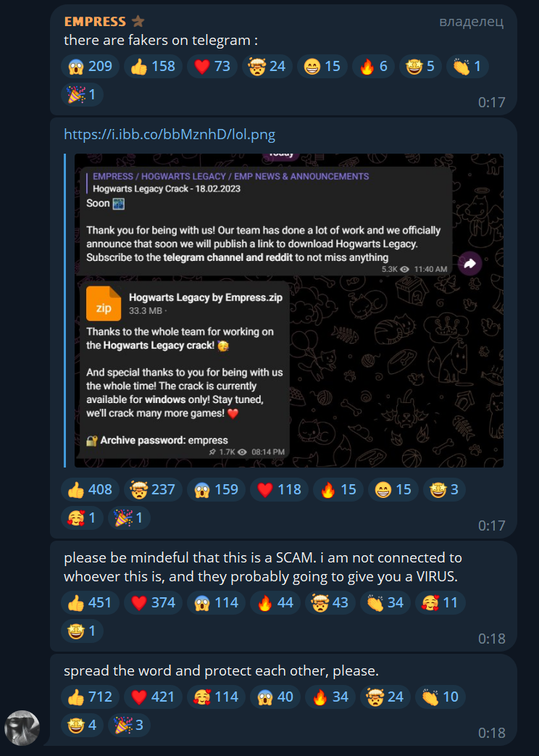
Task: Toggle thumbs up reaction with 408 count
Action: click(x=90, y=489)
